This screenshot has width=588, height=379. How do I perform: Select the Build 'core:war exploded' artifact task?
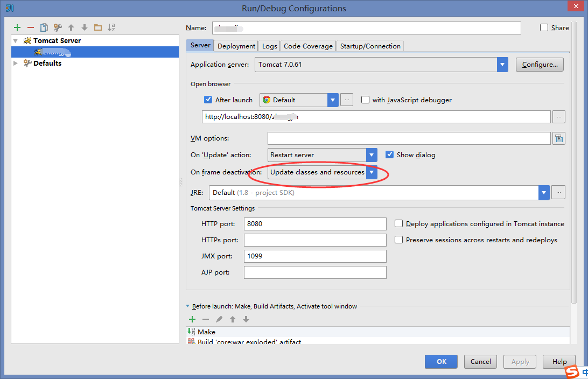[378, 341]
